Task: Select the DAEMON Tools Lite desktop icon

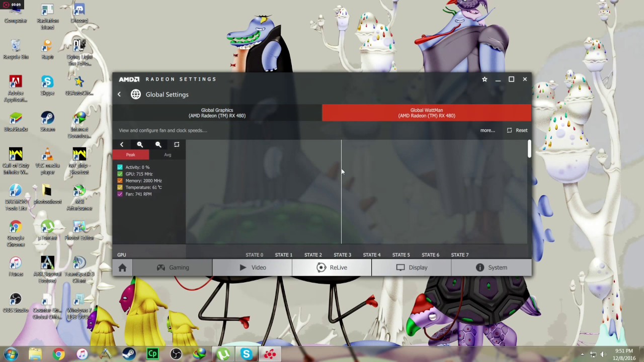Action: pyautogui.click(x=16, y=198)
